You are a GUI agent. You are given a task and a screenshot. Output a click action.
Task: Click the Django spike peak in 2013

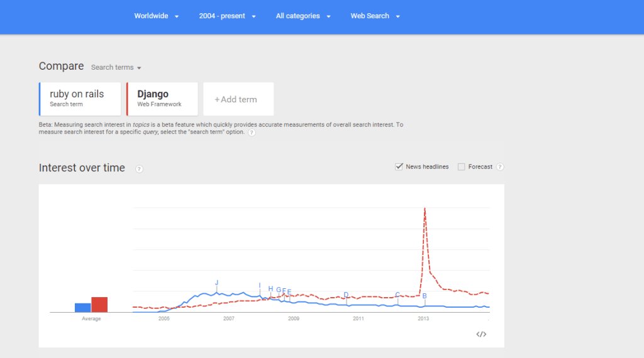[x=425, y=209]
